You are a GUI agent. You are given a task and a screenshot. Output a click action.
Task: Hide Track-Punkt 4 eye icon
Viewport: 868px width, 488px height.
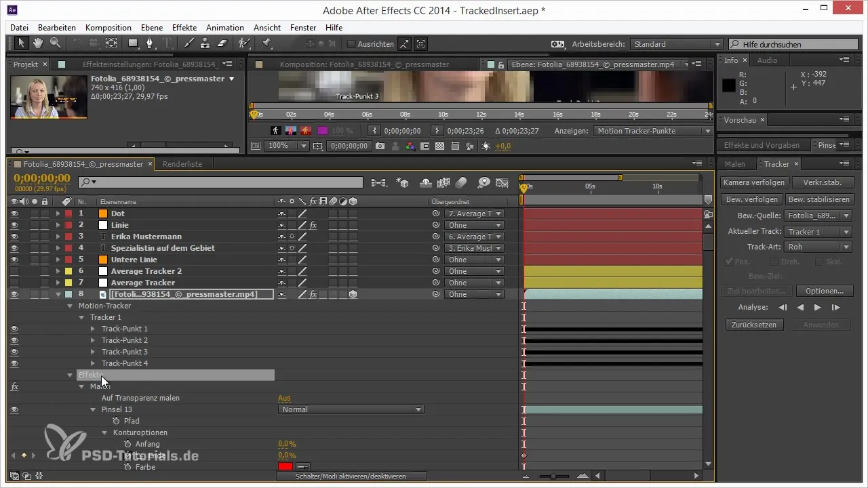pos(14,363)
